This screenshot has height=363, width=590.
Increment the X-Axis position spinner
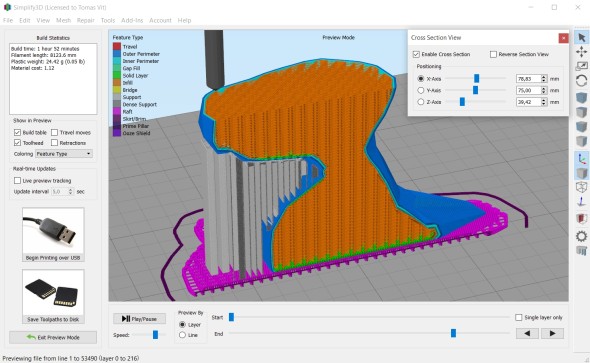tap(544, 77)
